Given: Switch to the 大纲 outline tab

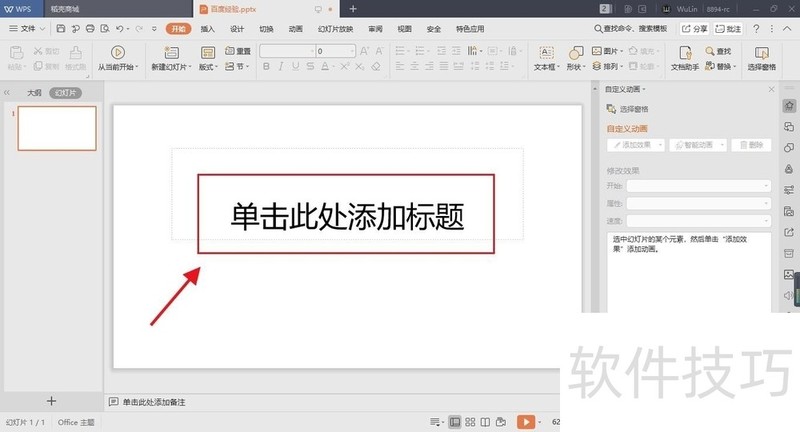Looking at the screenshot, I should (34, 93).
